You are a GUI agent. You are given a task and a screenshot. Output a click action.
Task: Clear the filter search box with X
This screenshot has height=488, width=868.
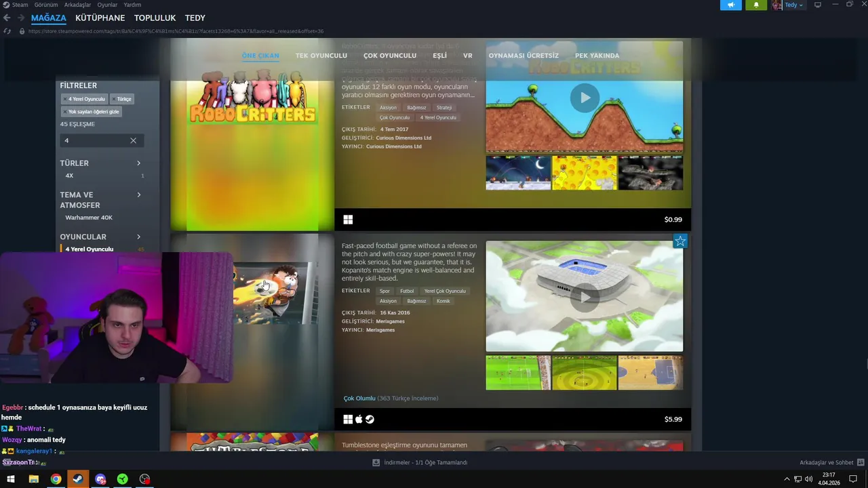pos(133,140)
